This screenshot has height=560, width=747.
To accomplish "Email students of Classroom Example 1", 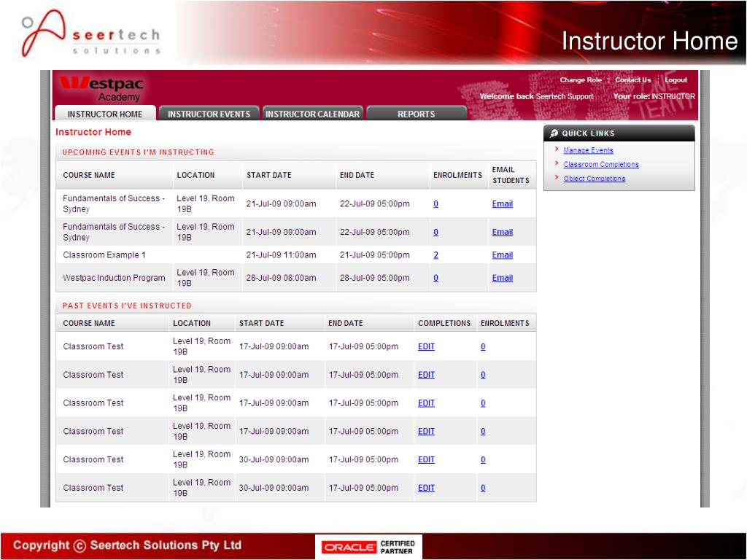I will [x=502, y=254].
